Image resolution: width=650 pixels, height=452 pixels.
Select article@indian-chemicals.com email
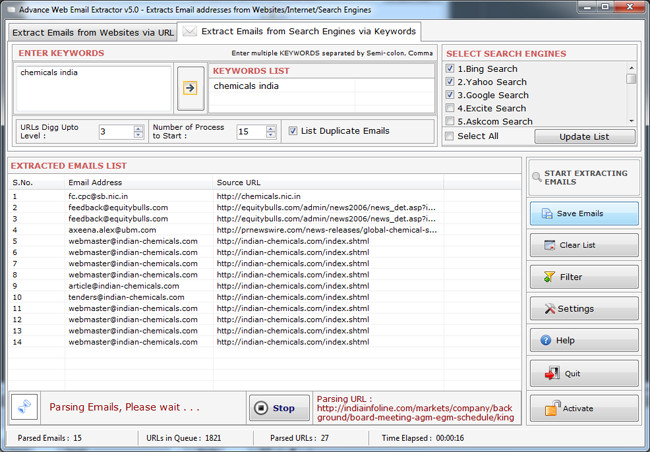click(124, 286)
